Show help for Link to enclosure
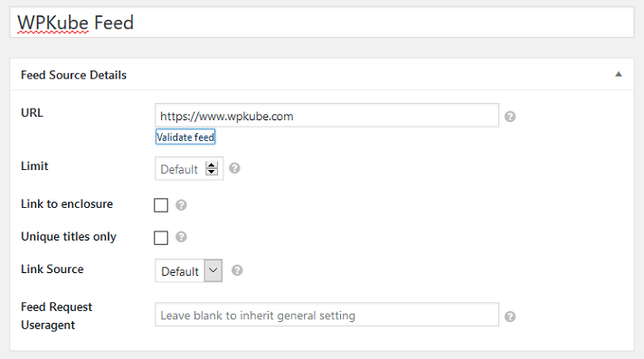 181,205
